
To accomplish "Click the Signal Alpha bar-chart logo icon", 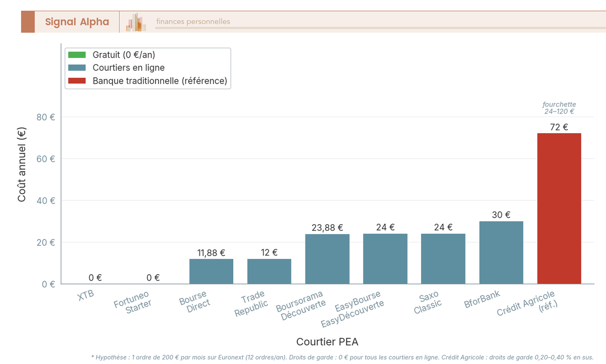I will [135, 22].
